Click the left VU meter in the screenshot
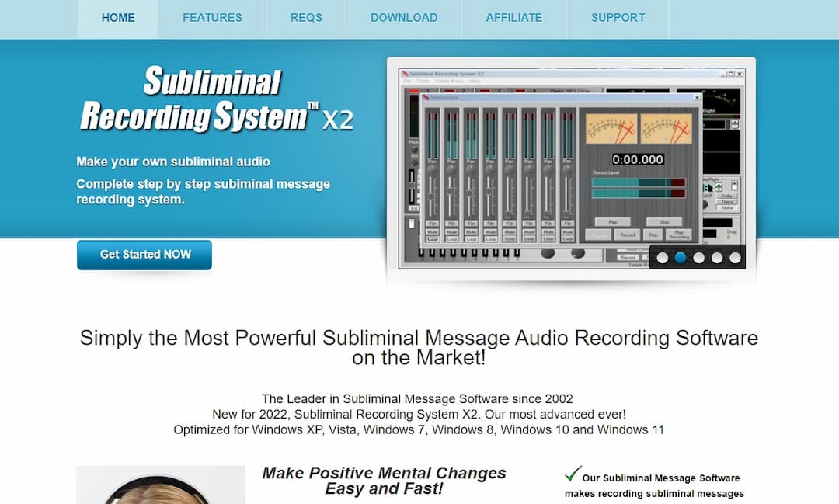This screenshot has height=504, width=839. tap(611, 129)
